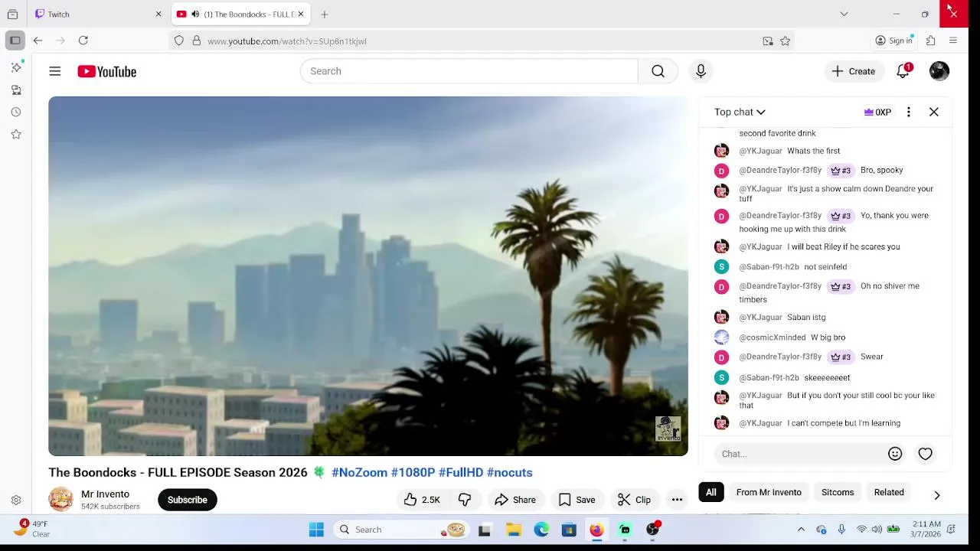Open the weather widget 49°F Clear
This screenshot has height=551, width=980.
(x=32, y=529)
